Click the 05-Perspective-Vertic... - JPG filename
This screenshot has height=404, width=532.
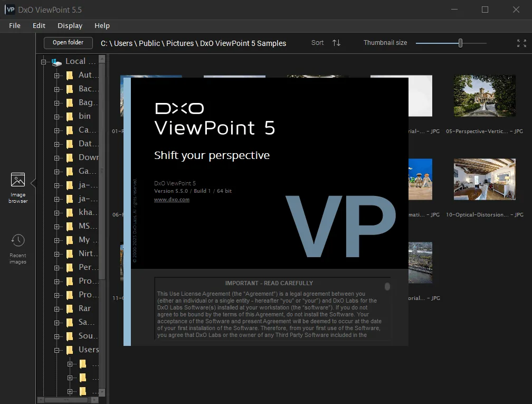tap(484, 131)
